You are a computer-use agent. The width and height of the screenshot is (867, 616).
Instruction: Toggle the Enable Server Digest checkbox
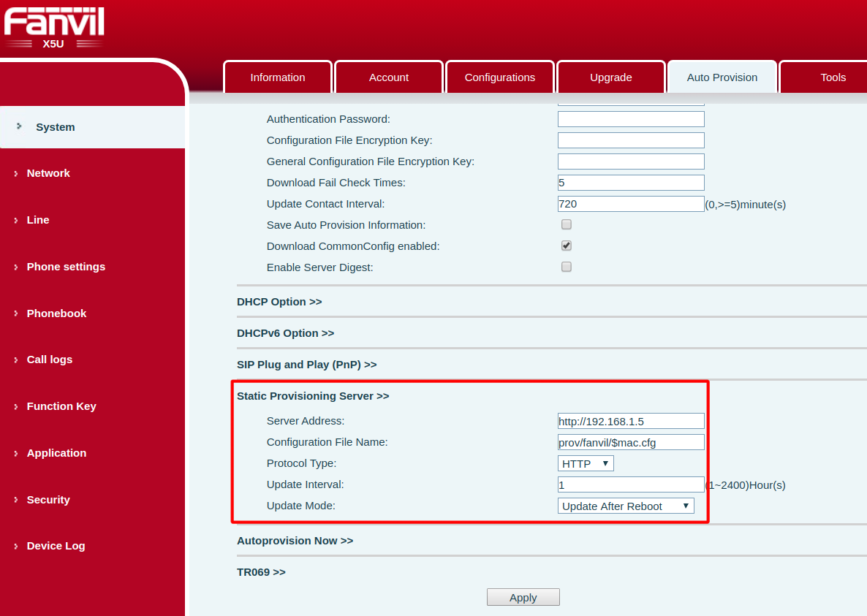click(566, 267)
